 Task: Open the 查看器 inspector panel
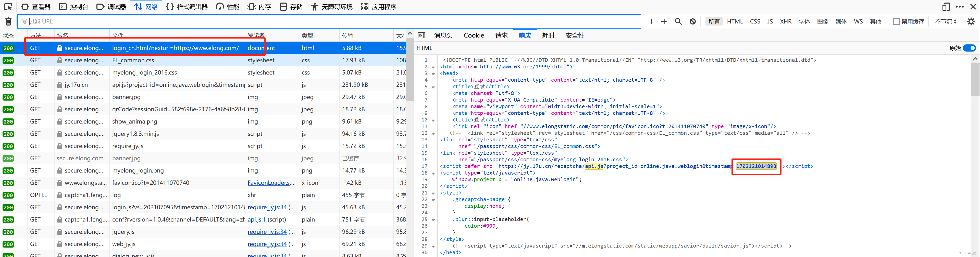tap(36, 6)
